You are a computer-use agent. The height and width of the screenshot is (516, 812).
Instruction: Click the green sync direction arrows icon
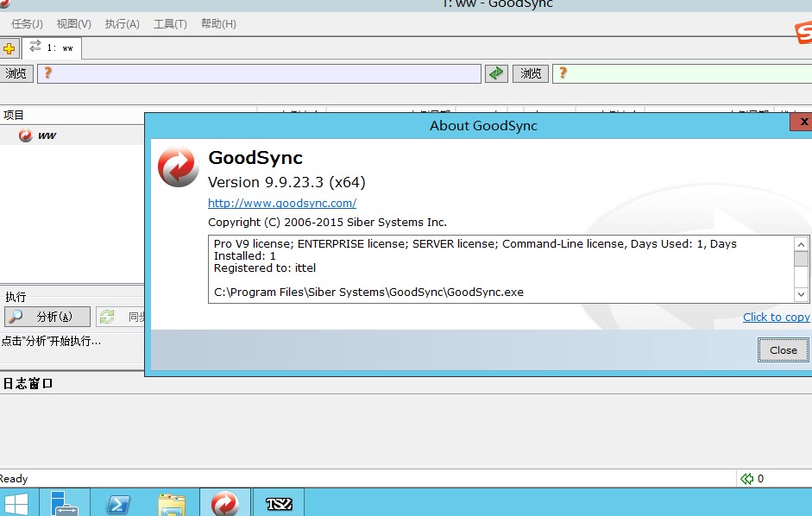coord(496,73)
